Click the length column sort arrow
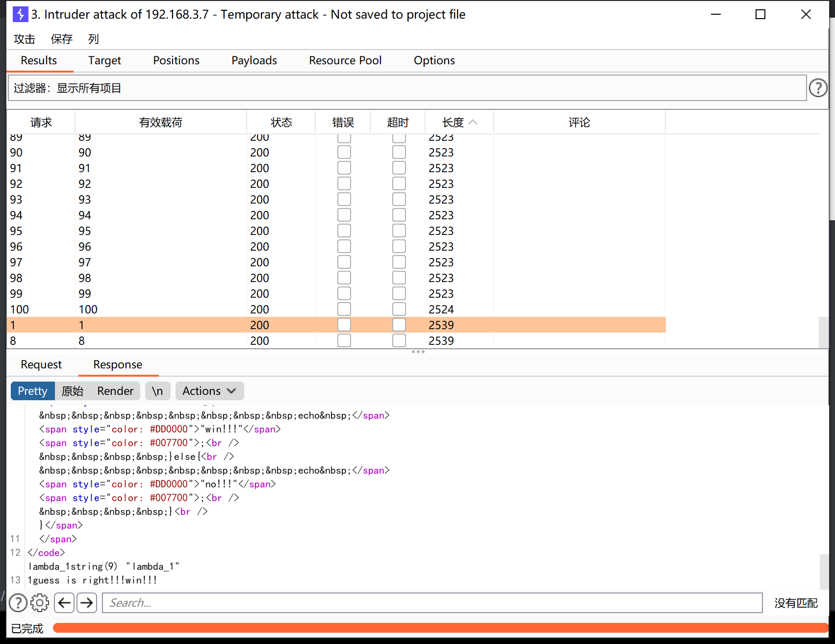 (473, 122)
